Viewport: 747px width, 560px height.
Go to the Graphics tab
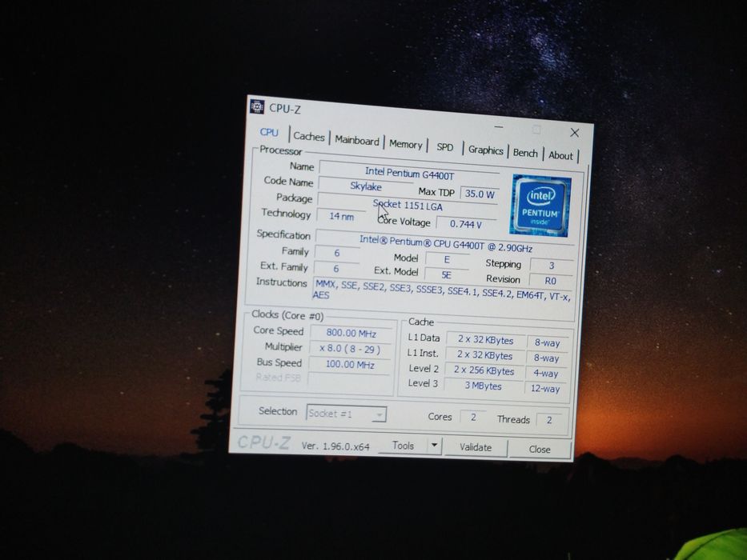[x=485, y=150]
